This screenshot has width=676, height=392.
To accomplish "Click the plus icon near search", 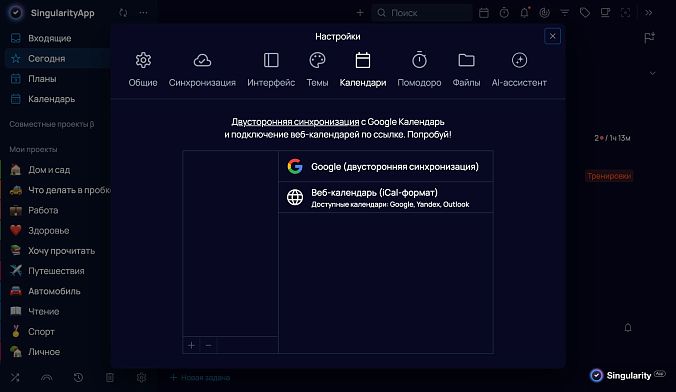I will point(360,13).
